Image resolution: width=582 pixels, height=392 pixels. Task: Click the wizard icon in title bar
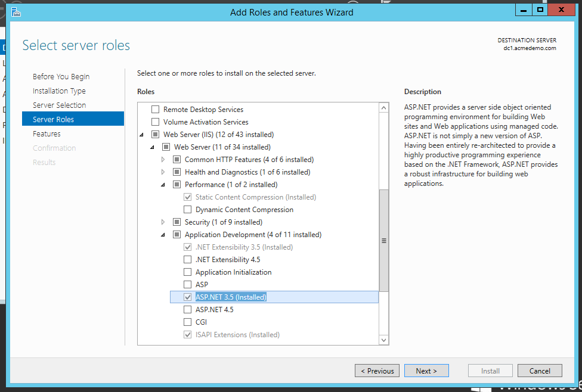tap(16, 12)
